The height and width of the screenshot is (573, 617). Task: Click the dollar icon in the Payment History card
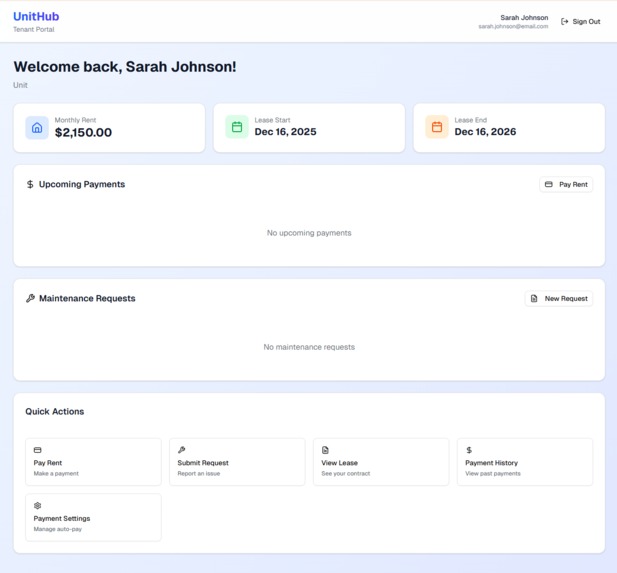[x=469, y=450]
